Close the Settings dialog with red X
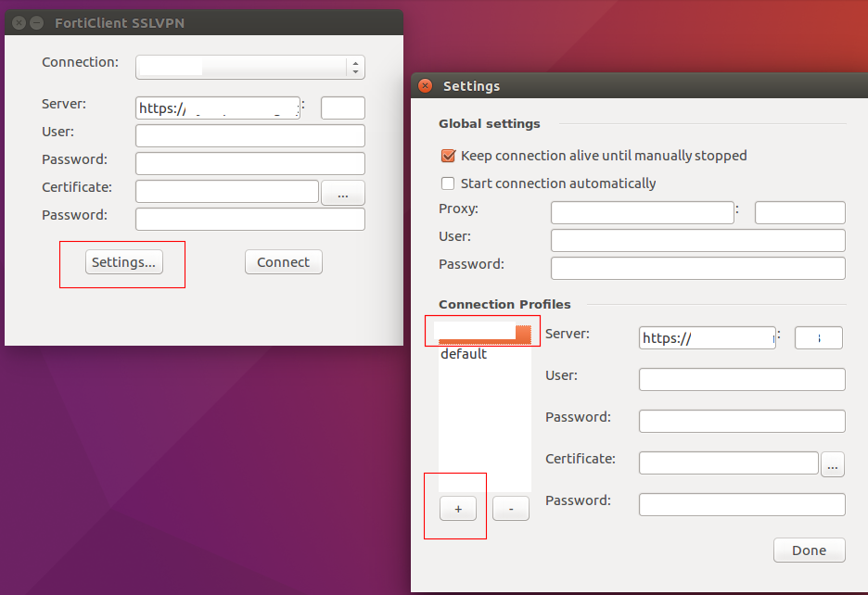This screenshot has width=868, height=595. [425, 86]
